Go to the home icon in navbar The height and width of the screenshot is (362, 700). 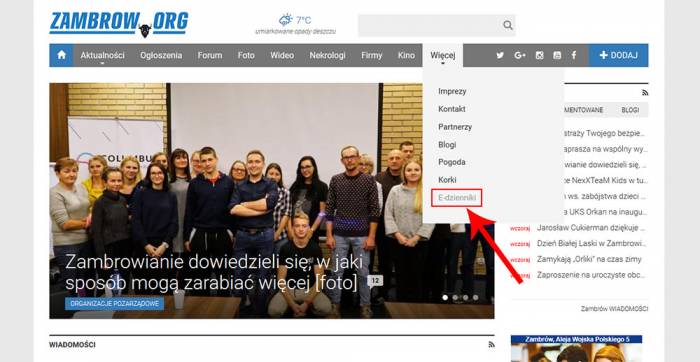click(x=62, y=55)
